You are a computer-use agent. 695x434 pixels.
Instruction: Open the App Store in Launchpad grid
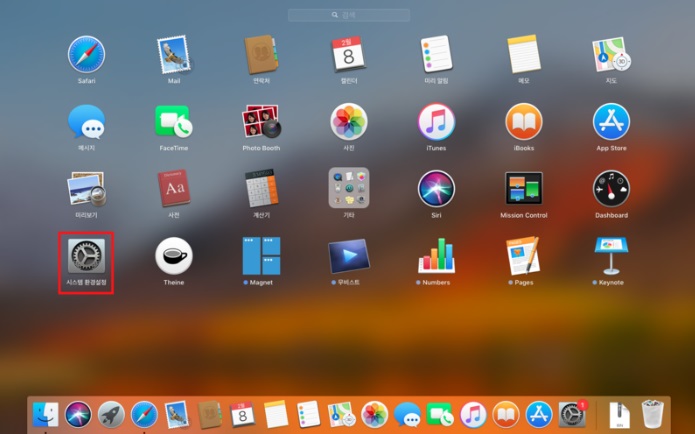click(x=611, y=121)
